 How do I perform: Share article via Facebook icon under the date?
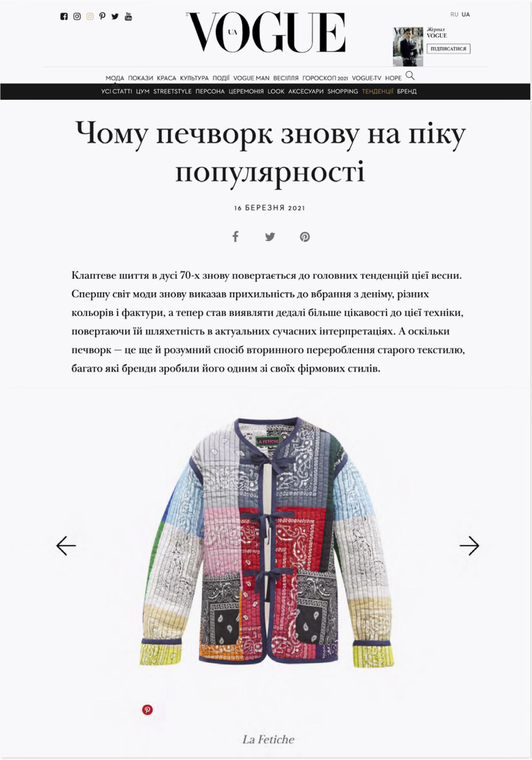(235, 236)
